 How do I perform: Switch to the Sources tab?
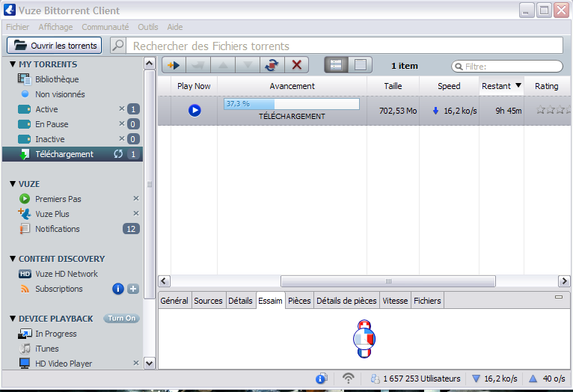click(x=208, y=301)
